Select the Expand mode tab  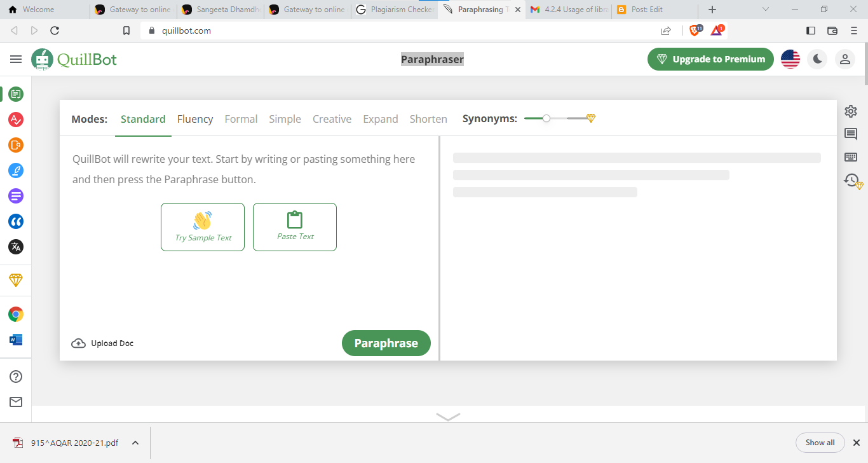[x=381, y=119]
